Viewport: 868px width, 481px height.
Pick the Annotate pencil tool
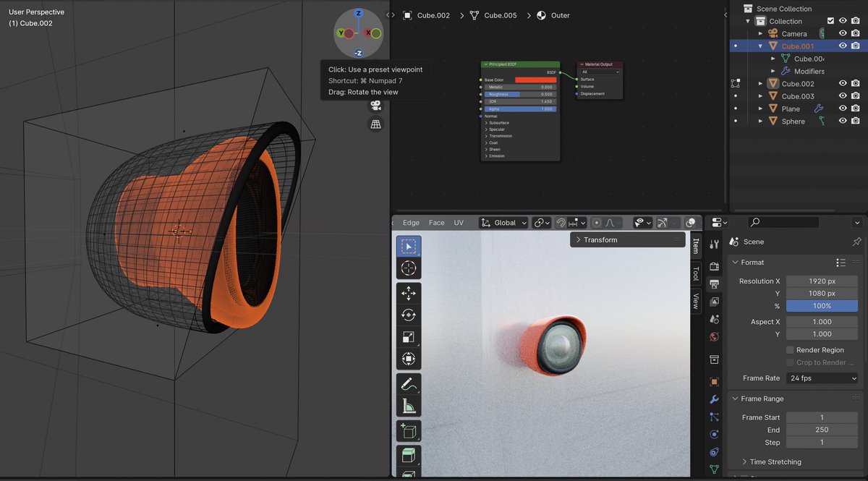point(409,384)
